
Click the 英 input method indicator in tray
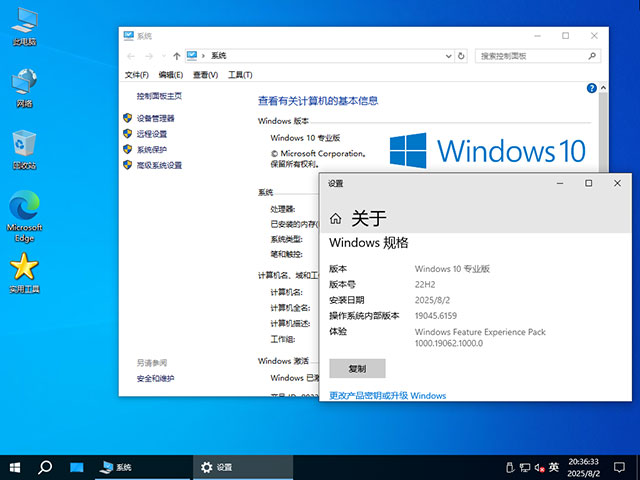(x=553, y=467)
